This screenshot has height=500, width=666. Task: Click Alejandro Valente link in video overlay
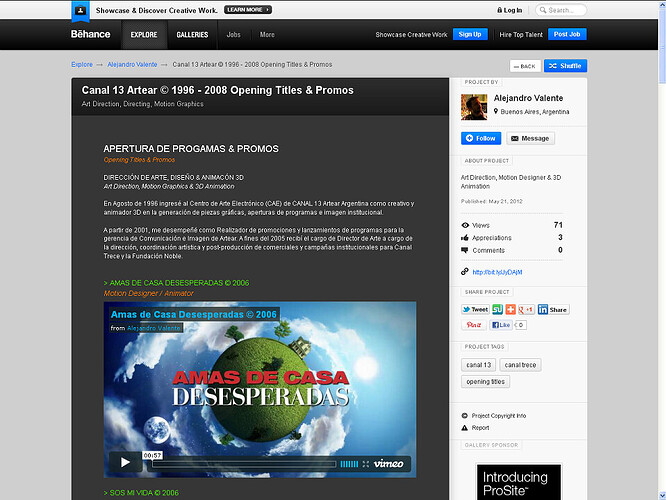[154, 328]
